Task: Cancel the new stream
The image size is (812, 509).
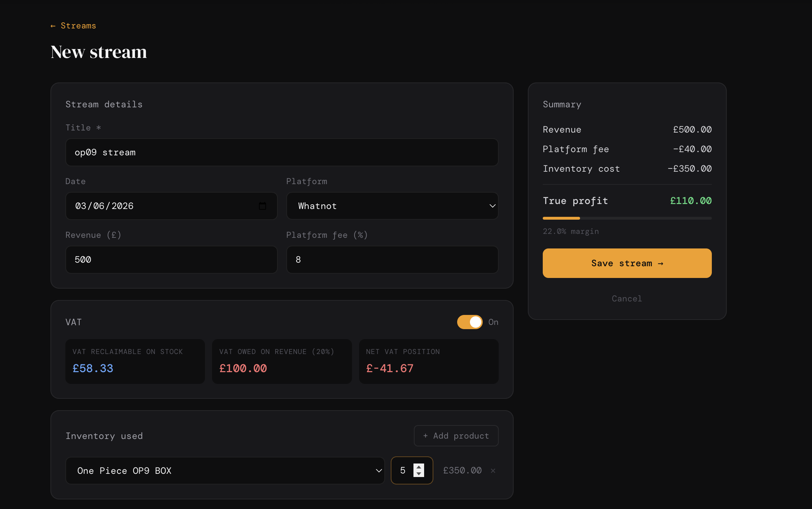Action: (627, 299)
